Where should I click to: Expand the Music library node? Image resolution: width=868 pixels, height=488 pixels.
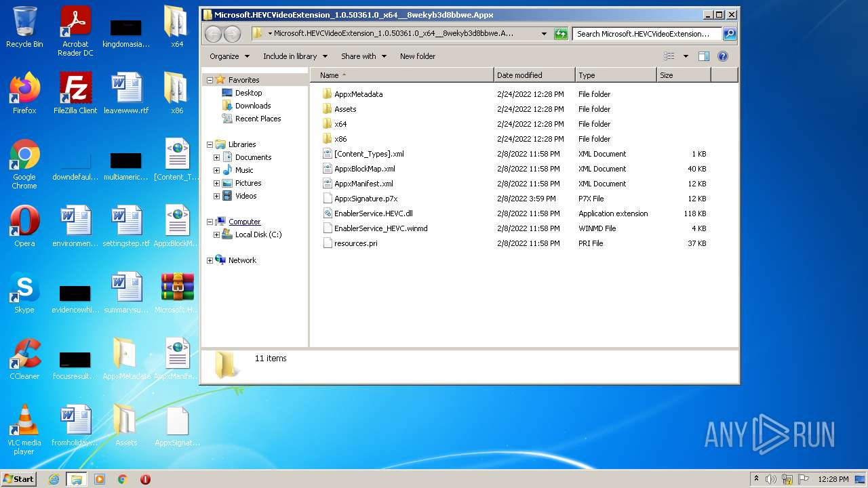coord(216,170)
